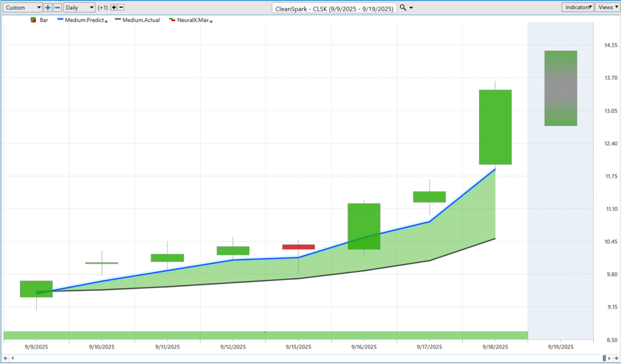Click the NeuralX.Max legend icon

coord(172,20)
